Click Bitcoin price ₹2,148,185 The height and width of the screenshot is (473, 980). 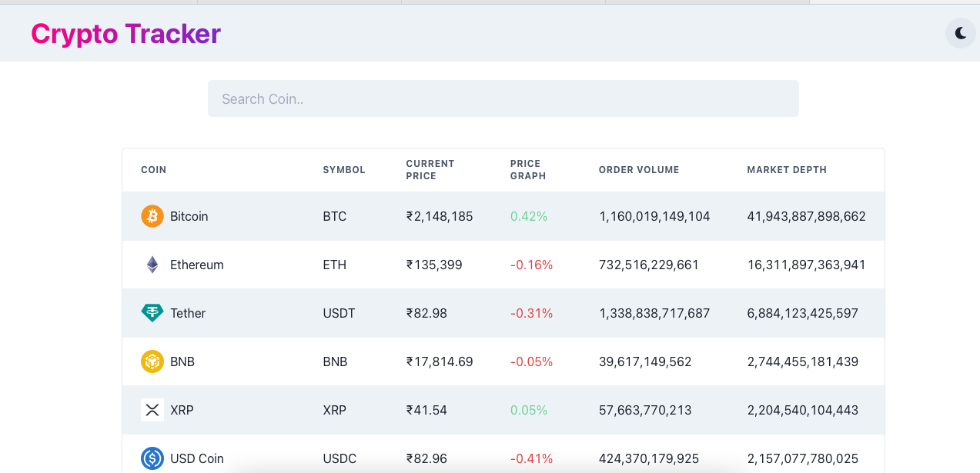(x=440, y=216)
